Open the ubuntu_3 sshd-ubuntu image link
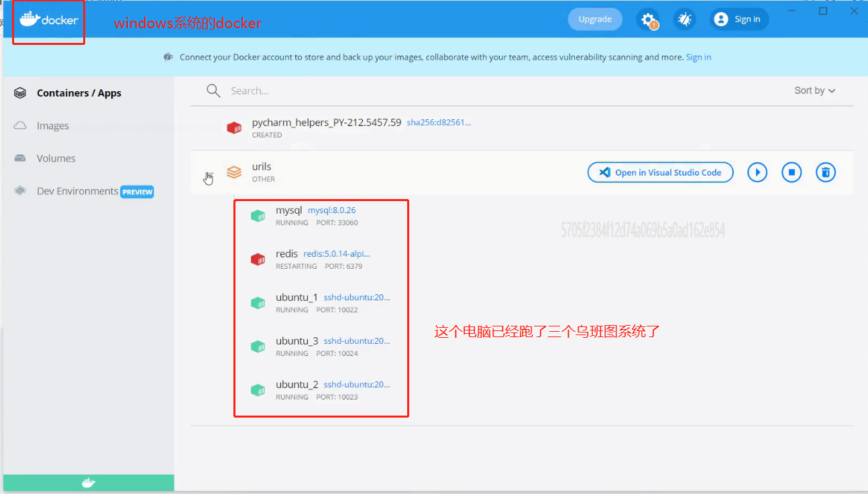Viewport: 868px width, 494px height. pos(357,341)
